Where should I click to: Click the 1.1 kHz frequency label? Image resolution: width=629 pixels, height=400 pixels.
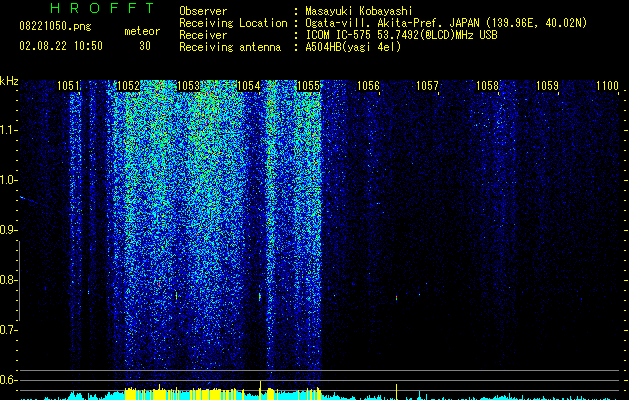coord(8,130)
